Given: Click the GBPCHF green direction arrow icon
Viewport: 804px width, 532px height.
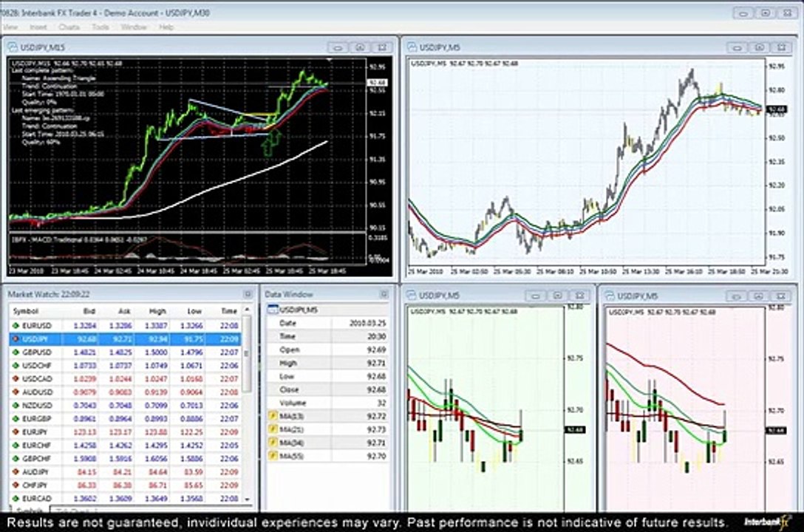Looking at the screenshot, I should click(x=16, y=459).
